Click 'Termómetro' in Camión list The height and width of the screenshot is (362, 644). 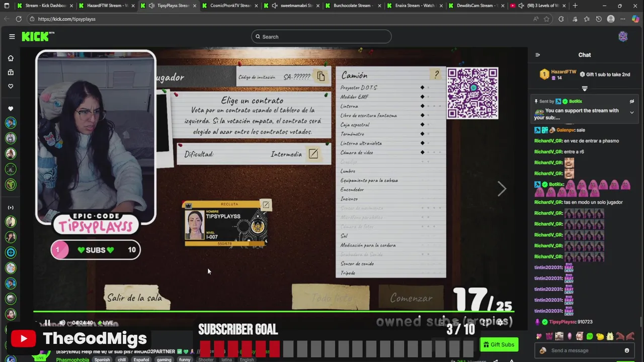point(352,134)
